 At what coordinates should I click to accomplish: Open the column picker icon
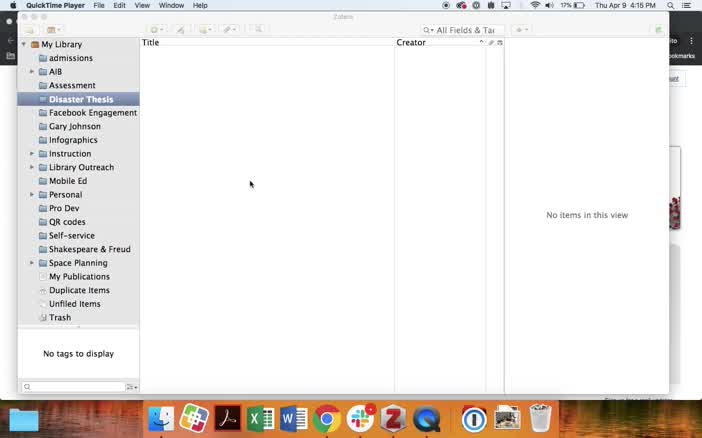500,43
